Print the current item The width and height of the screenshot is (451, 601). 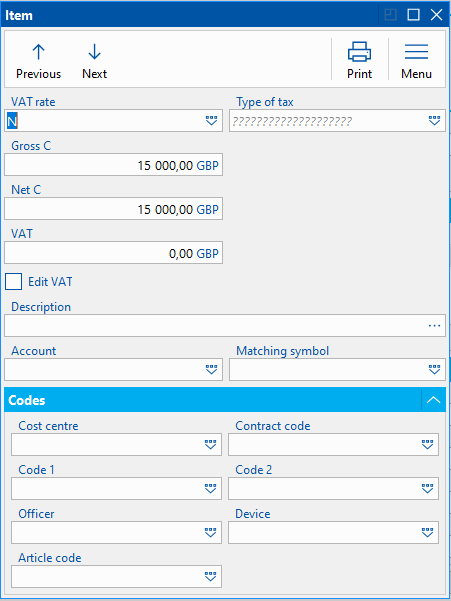[359, 61]
